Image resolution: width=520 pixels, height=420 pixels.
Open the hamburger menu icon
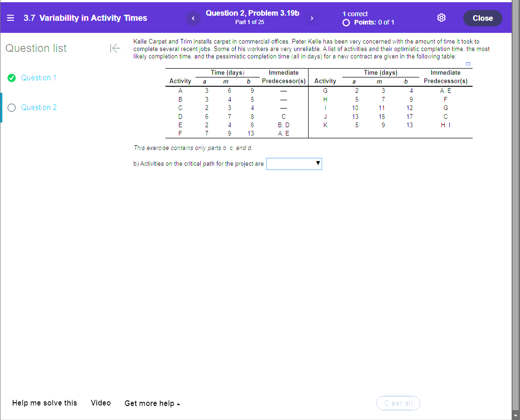click(x=10, y=18)
